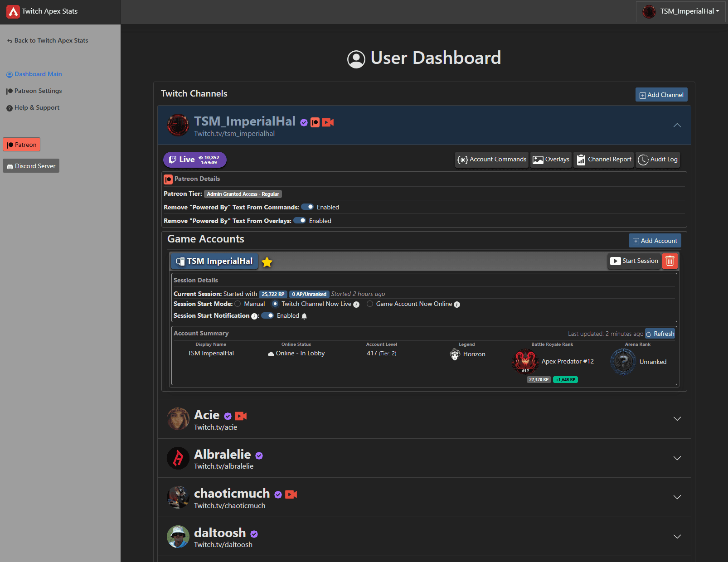This screenshot has height=562, width=728.
Task: Open Twitch.tv/tsm_imperialhal link
Action: [x=234, y=134]
